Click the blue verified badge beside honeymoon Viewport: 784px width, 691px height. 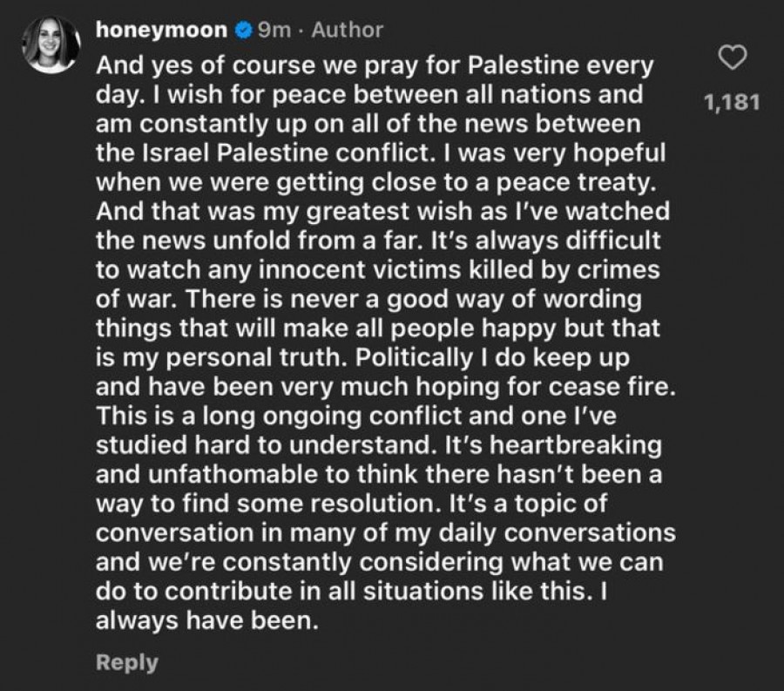click(244, 30)
